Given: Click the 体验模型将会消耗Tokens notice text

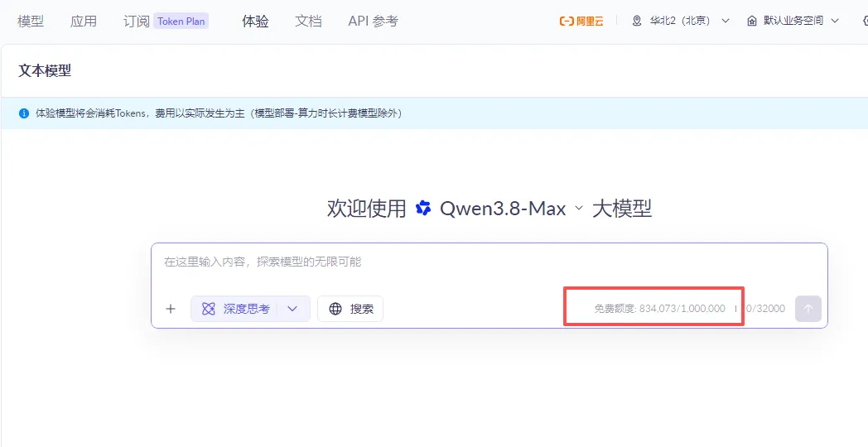Looking at the screenshot, I should pyautogui.click(x=219, y=113).
